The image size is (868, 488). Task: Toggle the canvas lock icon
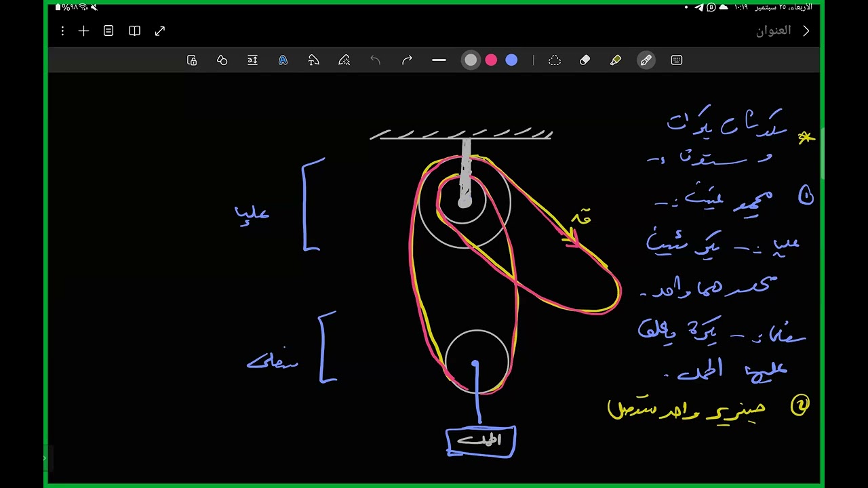pos(192,60)
